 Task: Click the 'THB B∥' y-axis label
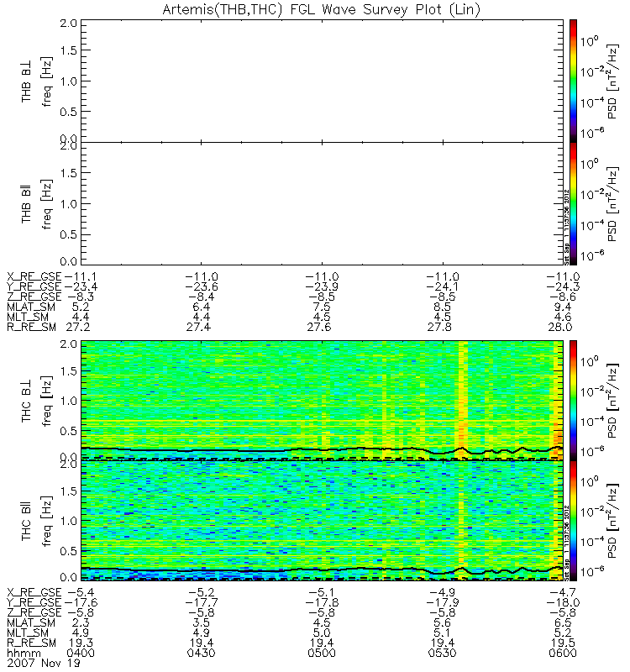27,204
